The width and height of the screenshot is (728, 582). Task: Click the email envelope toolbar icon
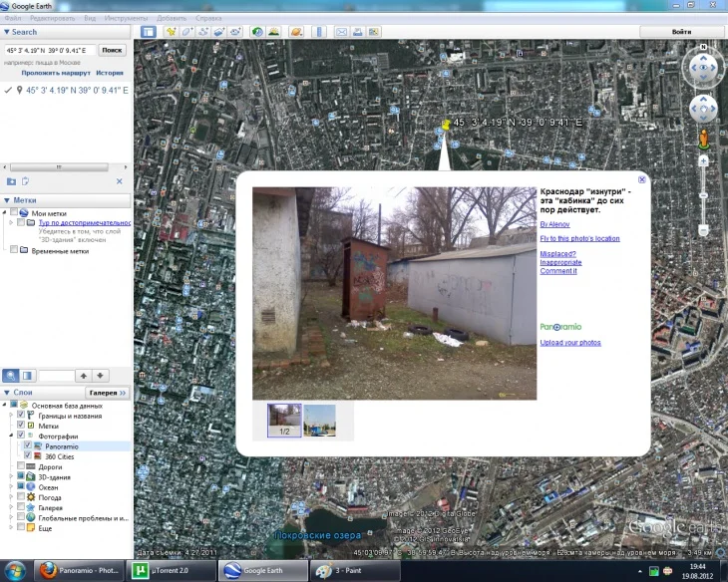point(342,32)
